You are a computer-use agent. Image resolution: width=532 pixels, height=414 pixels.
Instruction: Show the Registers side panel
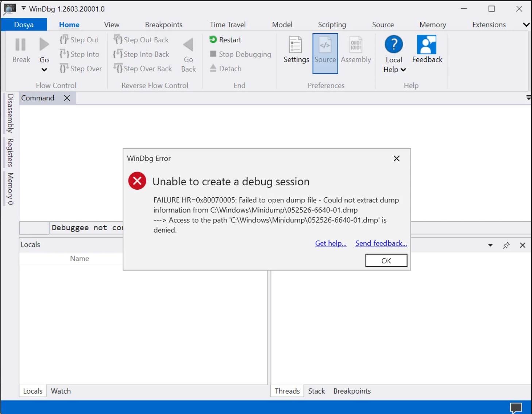point(10,152)
